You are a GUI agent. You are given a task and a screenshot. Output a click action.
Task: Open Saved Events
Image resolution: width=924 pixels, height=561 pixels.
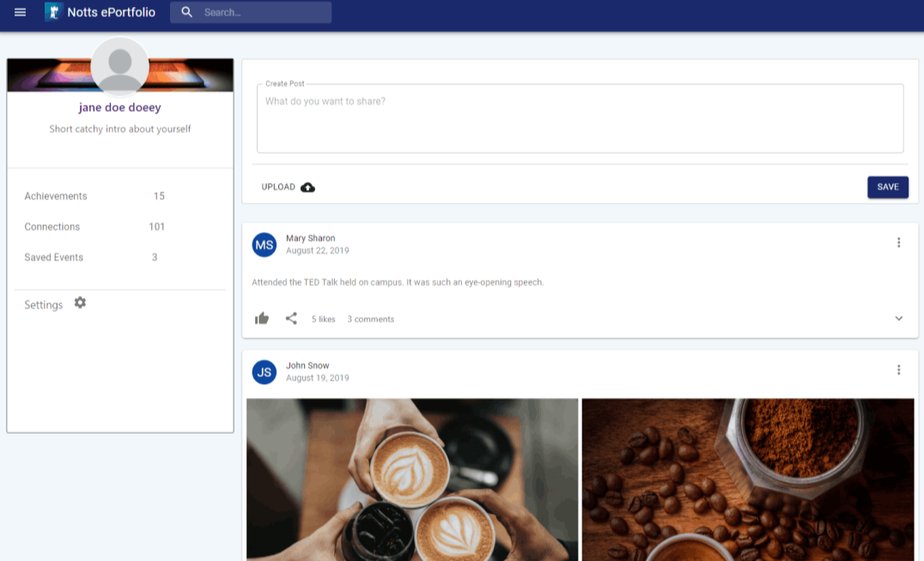[54, 258]
